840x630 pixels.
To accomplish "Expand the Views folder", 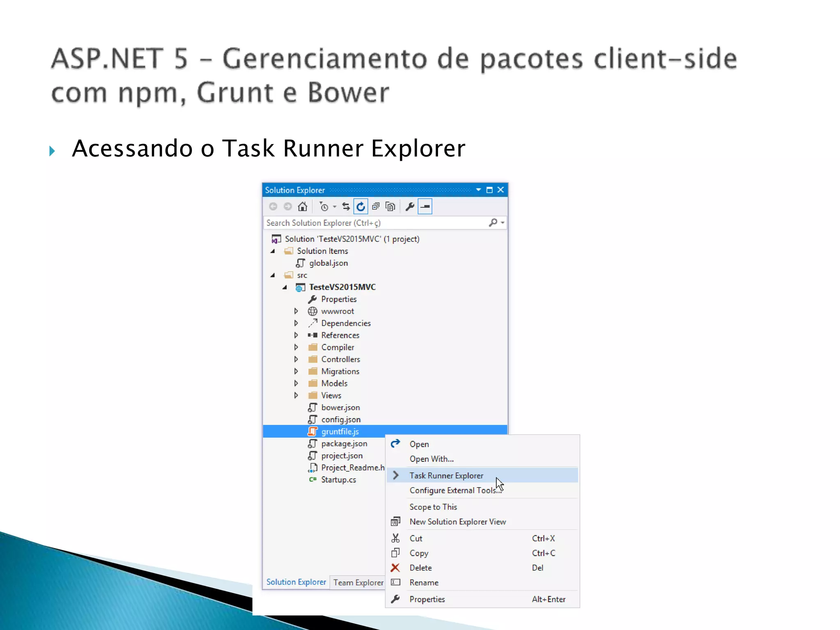I will (x=296, y=395).
